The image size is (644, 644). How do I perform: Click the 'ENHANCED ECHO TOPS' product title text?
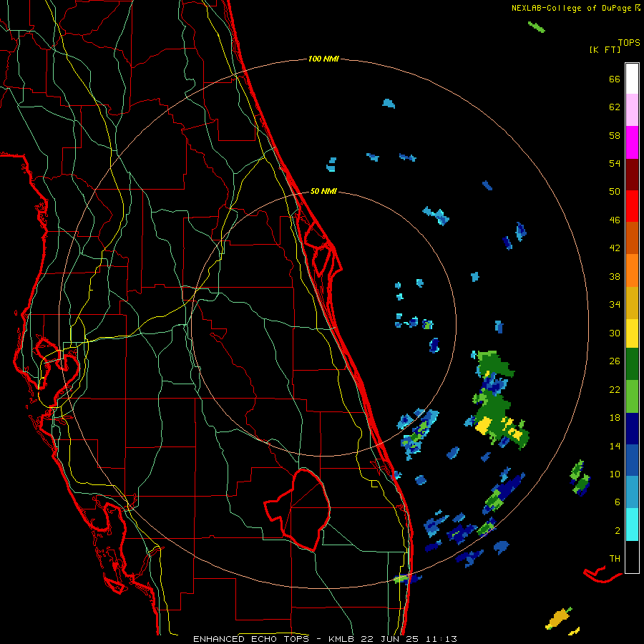click(x=251, y=639)
